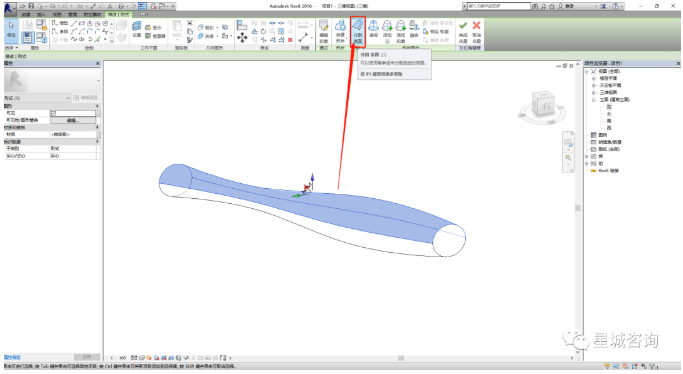683x374 pixels.
Task: Click the vertical scrollbar of the 3D view
Action: click(578, 208)
